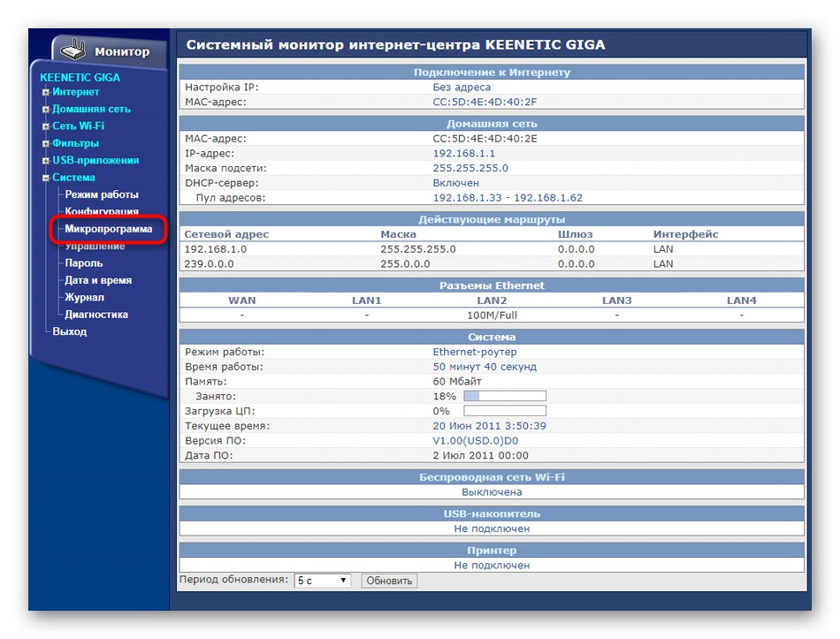Screen dimensions: 840x639
Task: Click the LAN3 port column header
Action: coord(616,300)
